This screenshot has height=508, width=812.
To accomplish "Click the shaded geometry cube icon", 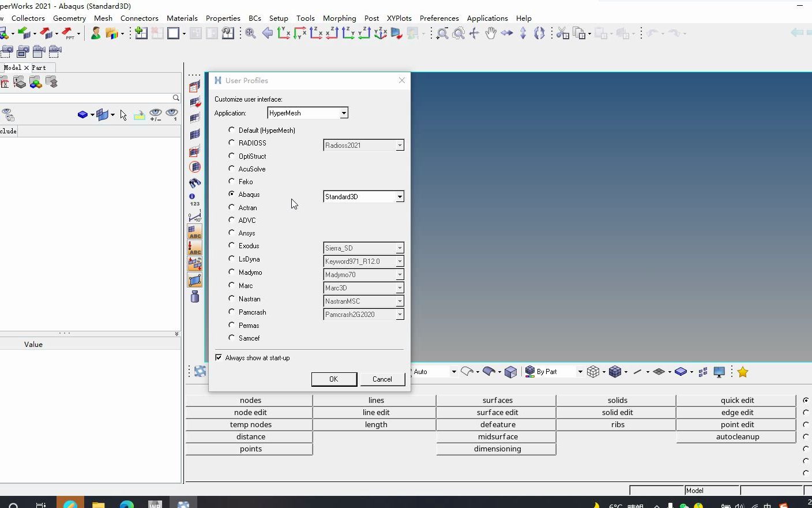I will click(x=510, y=372).
